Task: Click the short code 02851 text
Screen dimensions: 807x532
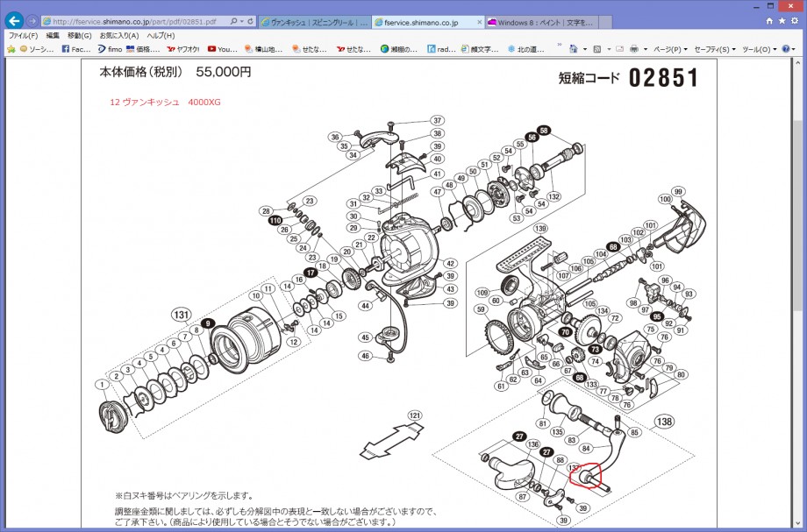Action: pyautogui.click(x=664, y=78)
